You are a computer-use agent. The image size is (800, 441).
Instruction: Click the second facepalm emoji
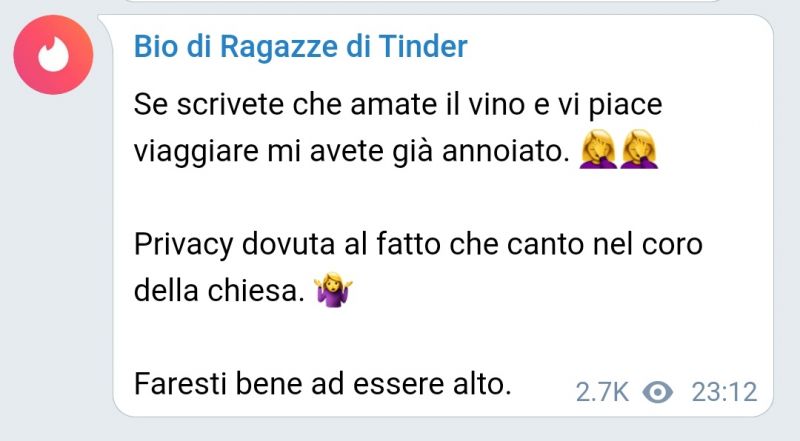click(x=639, y=149)
